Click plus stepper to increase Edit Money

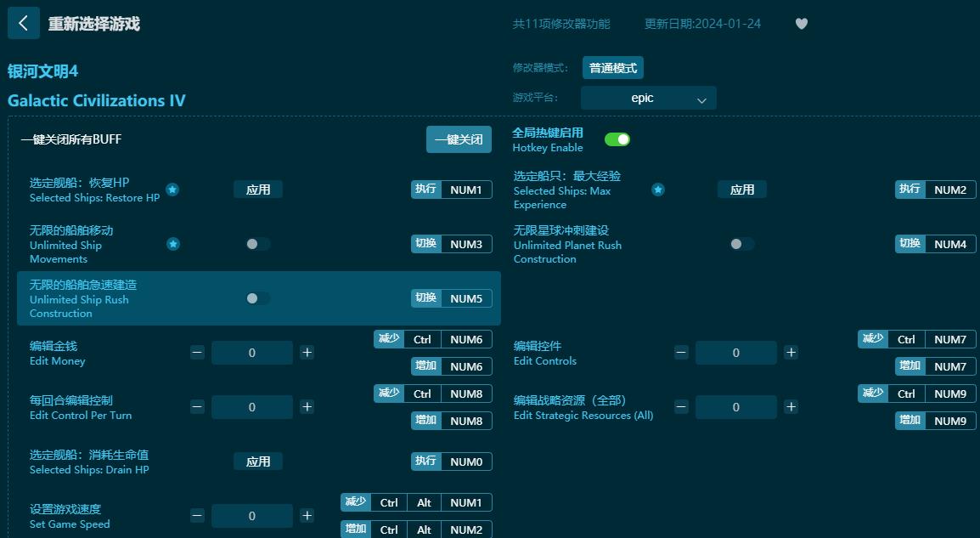point(307,352)
